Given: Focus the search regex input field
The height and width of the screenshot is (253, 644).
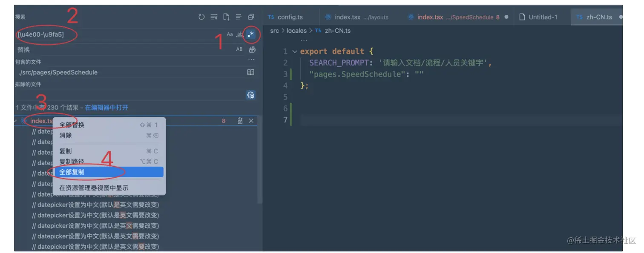Looking at the screenshot, I should 120,34.
